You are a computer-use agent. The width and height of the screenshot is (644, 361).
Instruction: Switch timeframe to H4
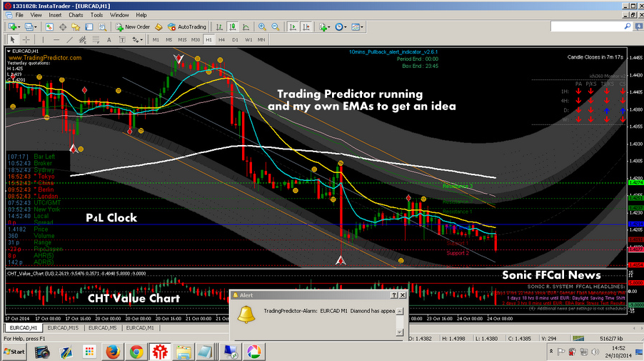coord(222,40)
